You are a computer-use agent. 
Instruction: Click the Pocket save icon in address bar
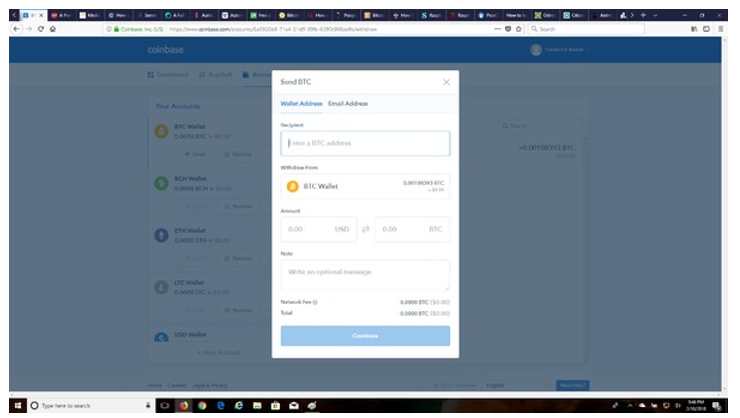pos(508,29)
